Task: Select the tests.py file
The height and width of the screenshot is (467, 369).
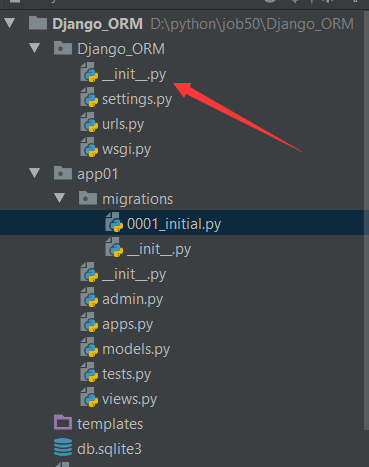Action: [126, 374]
